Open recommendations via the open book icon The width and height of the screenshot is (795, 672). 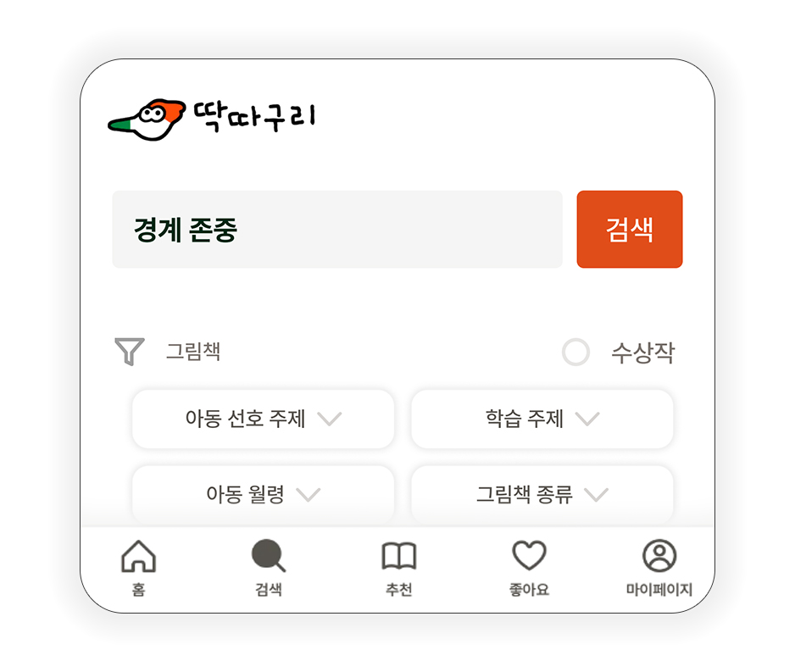[399, 556]
